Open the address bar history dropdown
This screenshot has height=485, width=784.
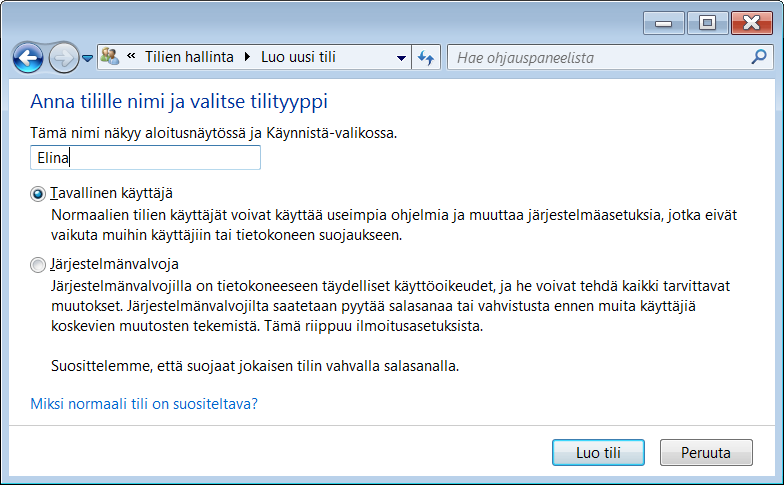tap(401, 58)
